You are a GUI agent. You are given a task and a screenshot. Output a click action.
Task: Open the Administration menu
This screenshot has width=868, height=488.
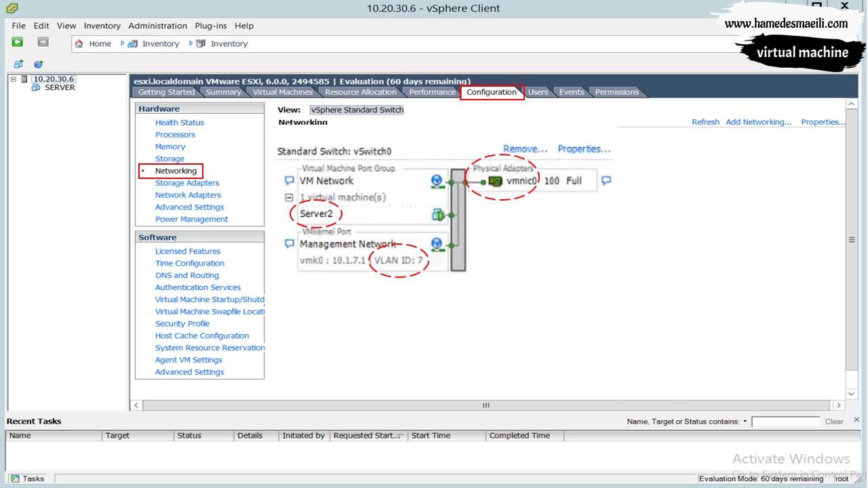pos(158,26)
